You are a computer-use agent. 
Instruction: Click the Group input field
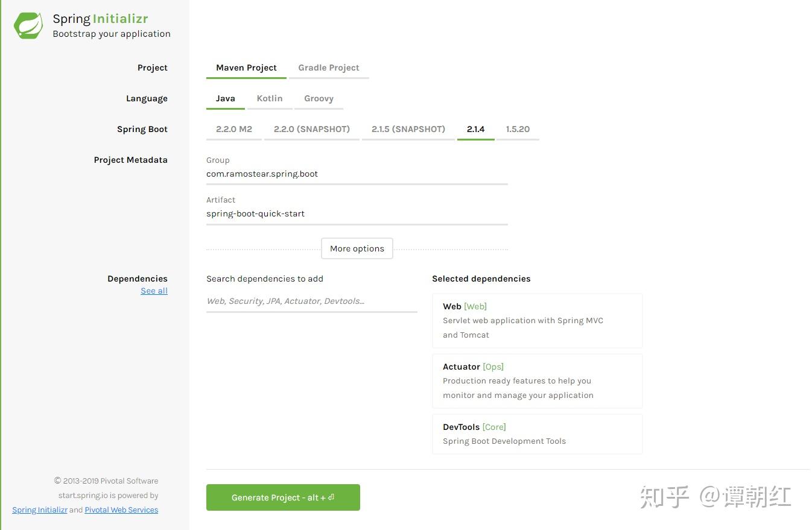(357, 174)
